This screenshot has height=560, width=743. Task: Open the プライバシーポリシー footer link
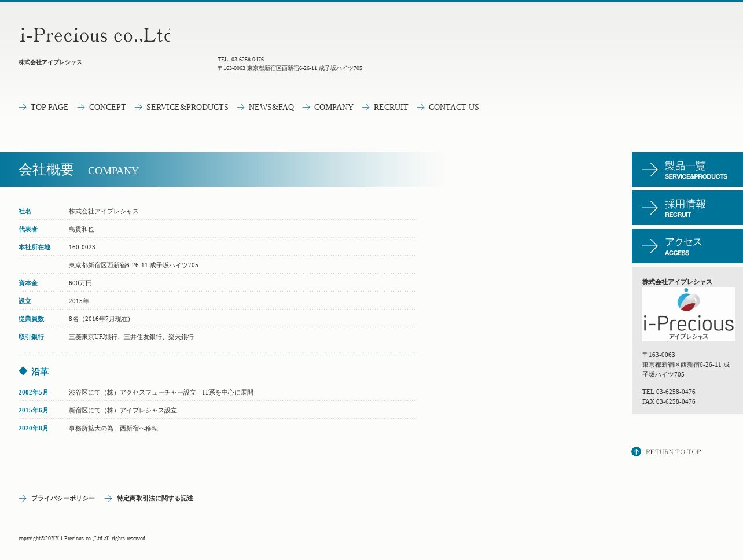point(63,498)
